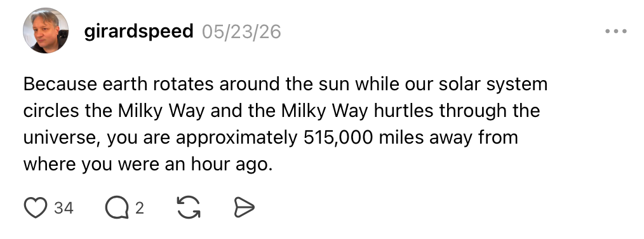Click the 34 likes count
The width and height of the screenshot is (644, 239).
tap(64, 208)
